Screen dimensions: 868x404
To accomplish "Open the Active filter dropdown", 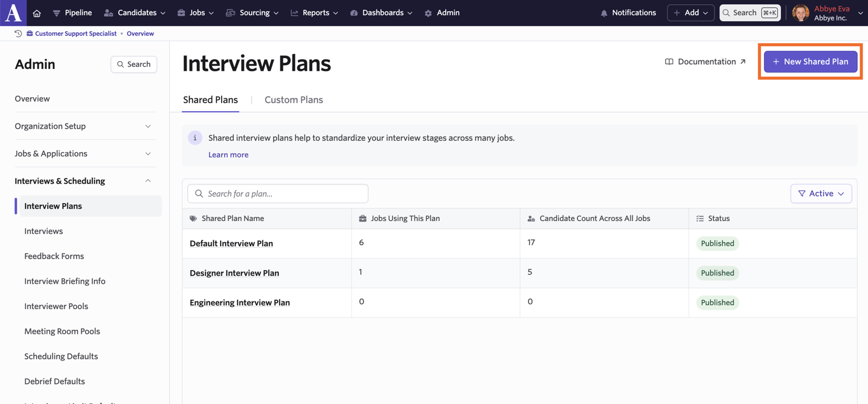I will 821,193.
